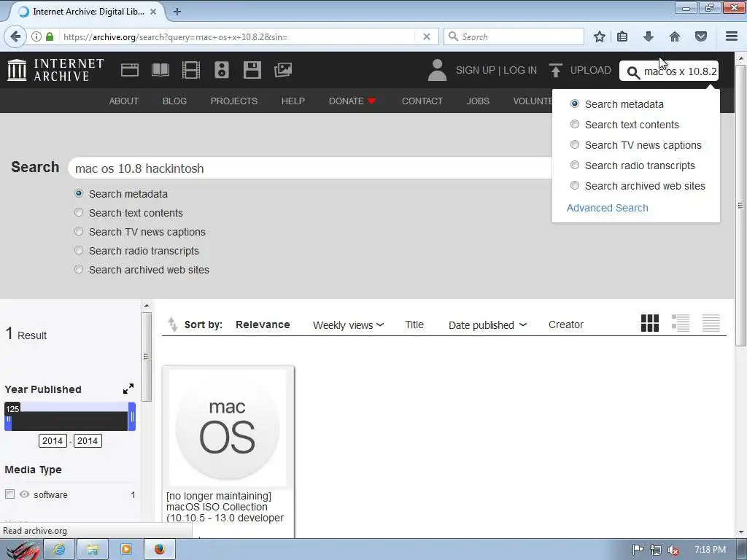Viewport: 747px width, 560px height.
Task: Open the Firefox hamburger menu
Action: pyautogui.click(x=732, y=36)
